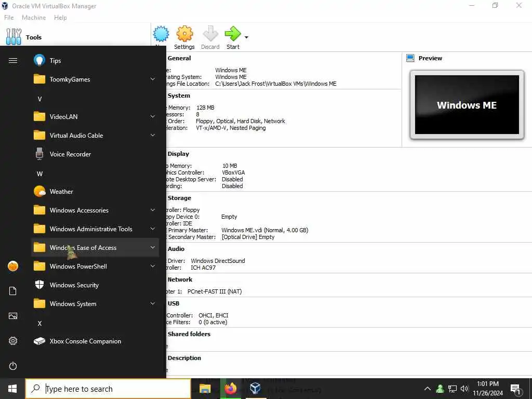
Task: Open the Tips app
Action: click(x=95, y=61)
